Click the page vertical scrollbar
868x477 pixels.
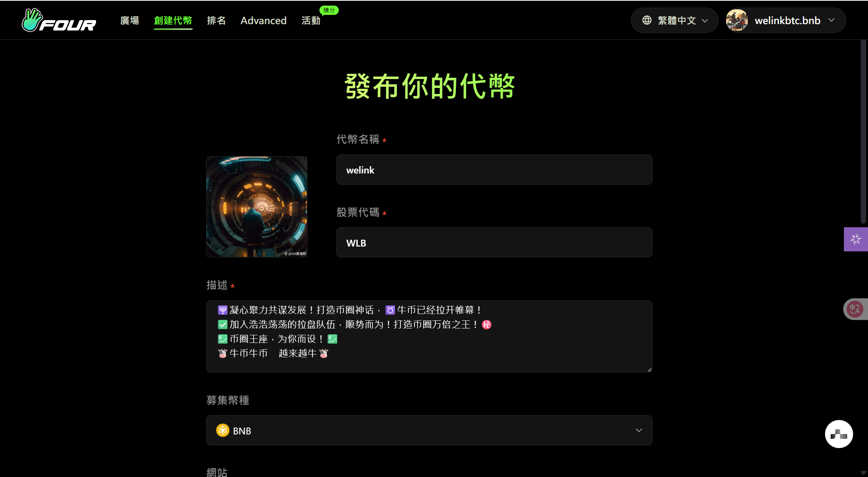tap(863, 132)
